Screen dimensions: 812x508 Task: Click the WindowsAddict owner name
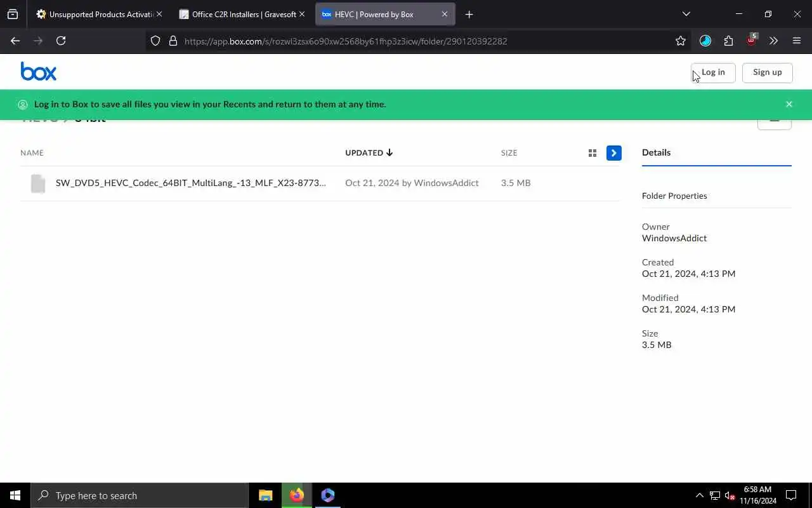pyautogui.click(x=674, y=238)
